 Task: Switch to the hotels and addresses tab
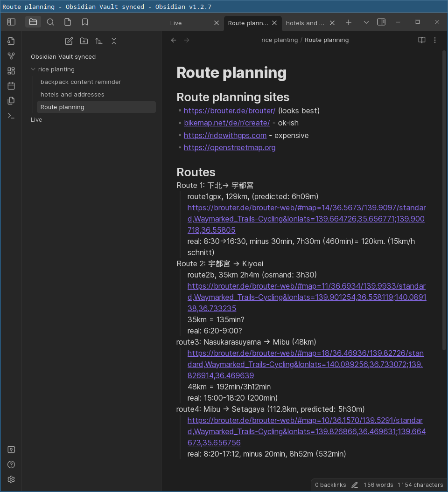[305, 23]
